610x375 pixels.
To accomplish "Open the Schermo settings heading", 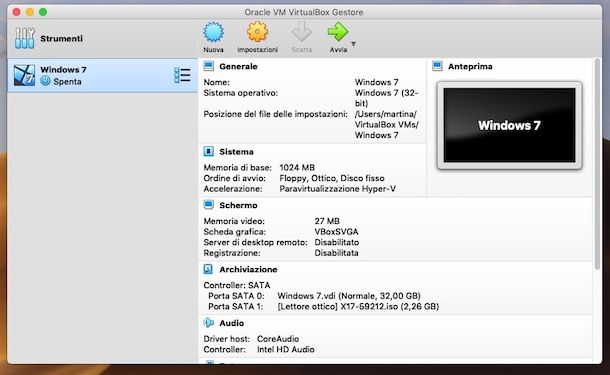I will pos(238,205).
